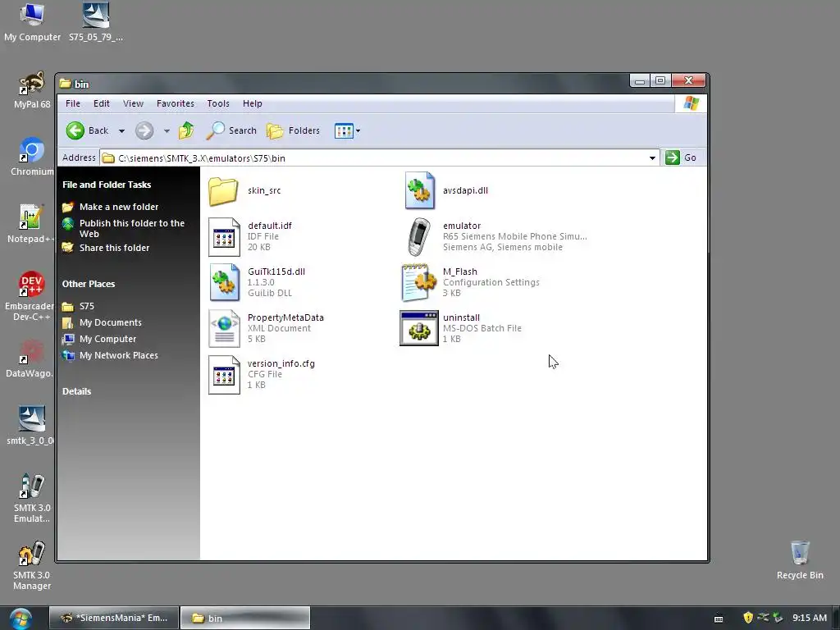Click the security shield tray icon

pyautogui.click(x=748, y=618)
